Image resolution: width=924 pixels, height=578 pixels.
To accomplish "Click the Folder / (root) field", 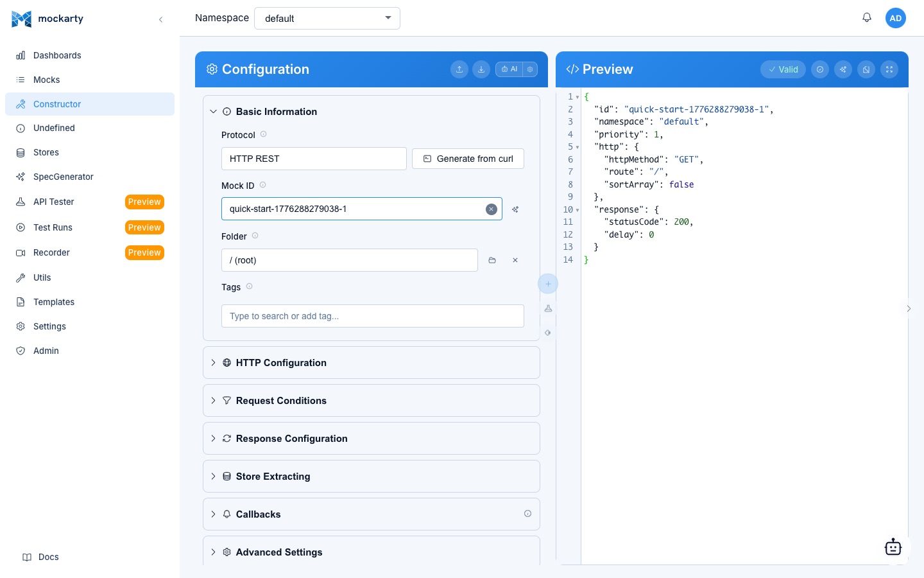I will point(350,260).
